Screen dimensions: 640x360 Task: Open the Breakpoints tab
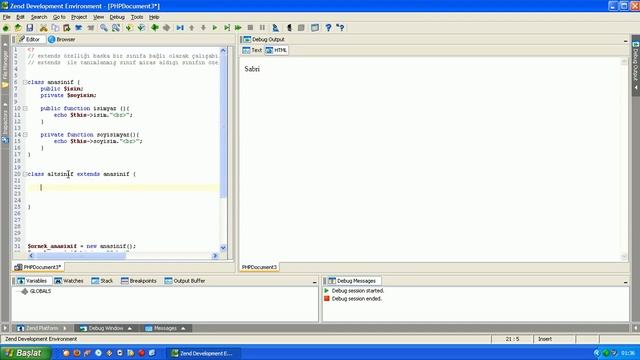(139, 281)
